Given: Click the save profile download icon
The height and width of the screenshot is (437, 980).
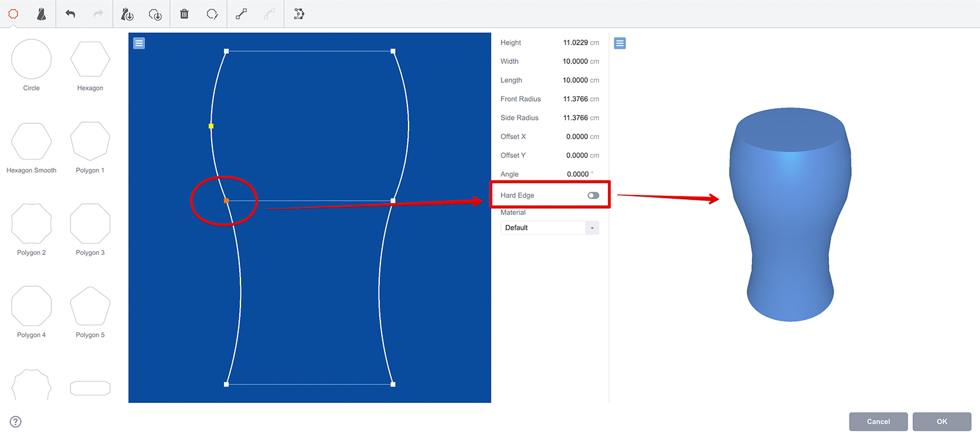Looking at the screenshot, I should coord(127,14).
